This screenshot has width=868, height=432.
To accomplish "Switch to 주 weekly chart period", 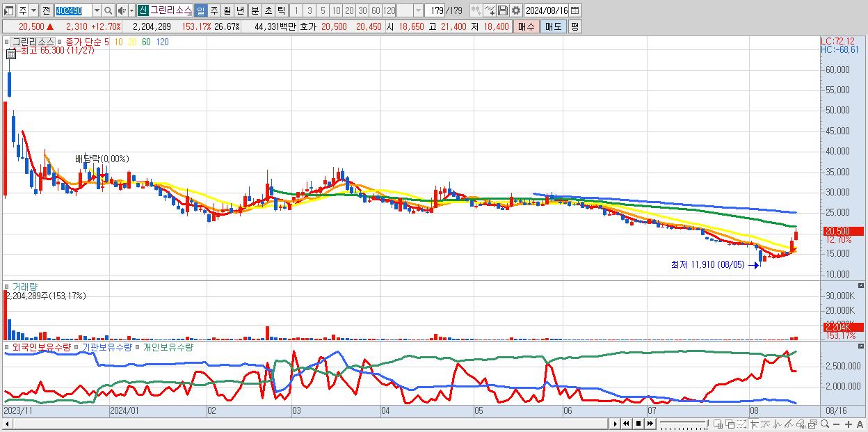I will (214, 10).
